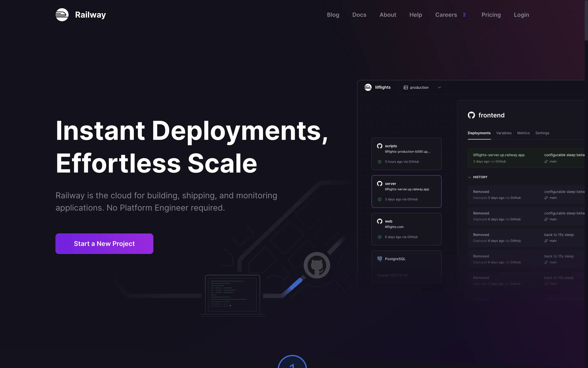Select the scripts service card
588x368 pixels.
pyautogui.click(x=406, y=154)
